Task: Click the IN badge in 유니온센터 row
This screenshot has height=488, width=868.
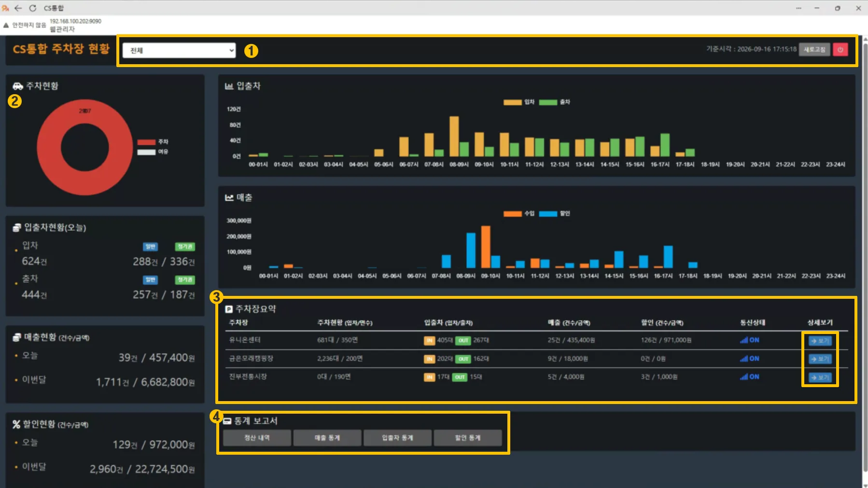Action: (x=429, y=341)
